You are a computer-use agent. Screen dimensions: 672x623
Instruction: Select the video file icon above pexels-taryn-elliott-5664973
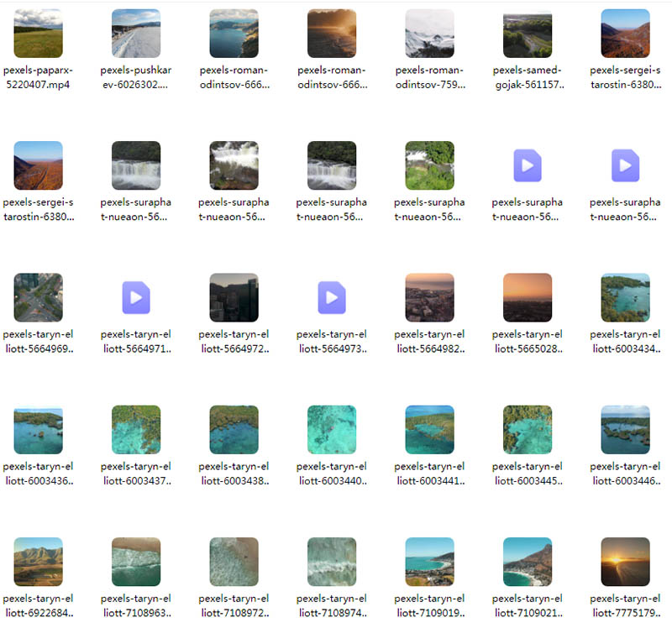click(x=332, y=297)
